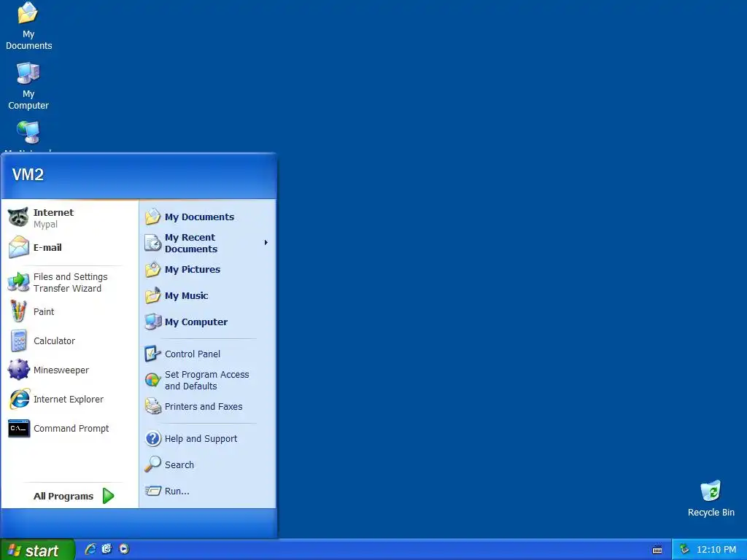This screenshot has height=560, width=747.
Task: Open My Music folder from Start menu
Action: 207,296
